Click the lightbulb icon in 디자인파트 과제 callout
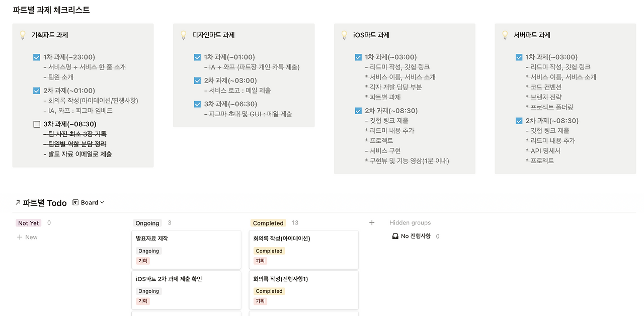Image resolution: width=644 pixels, height=316 pixels. (x=183, y=35)
